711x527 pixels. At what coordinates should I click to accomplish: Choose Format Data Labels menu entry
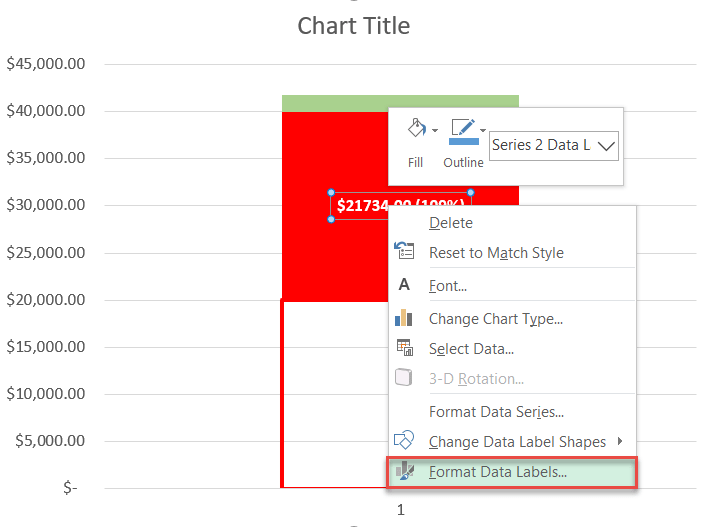tap(497, 471)
